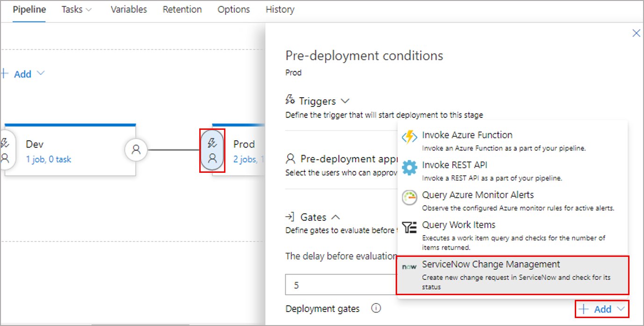
Task: Open the Tasks tab dropdown arrow
Action: tap(88, 9)
